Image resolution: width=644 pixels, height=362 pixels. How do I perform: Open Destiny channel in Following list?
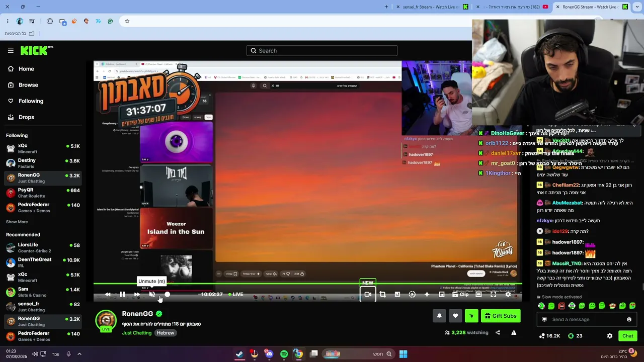coord(43,163)
